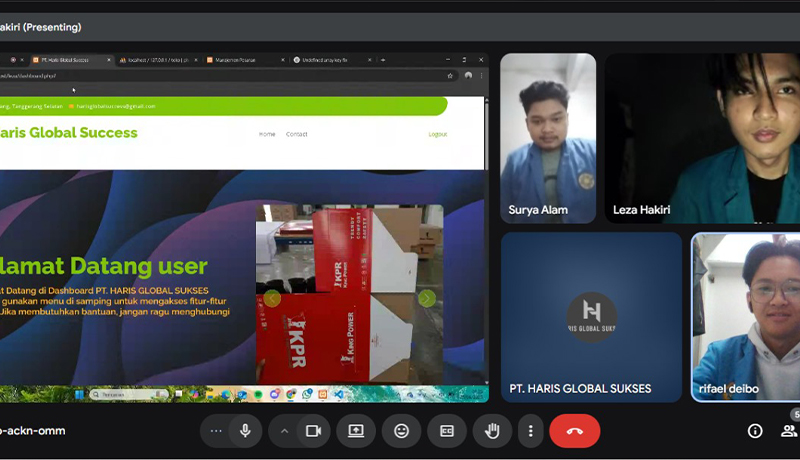Mute the microphone in the call bar
800x460 pixels.
244,431
